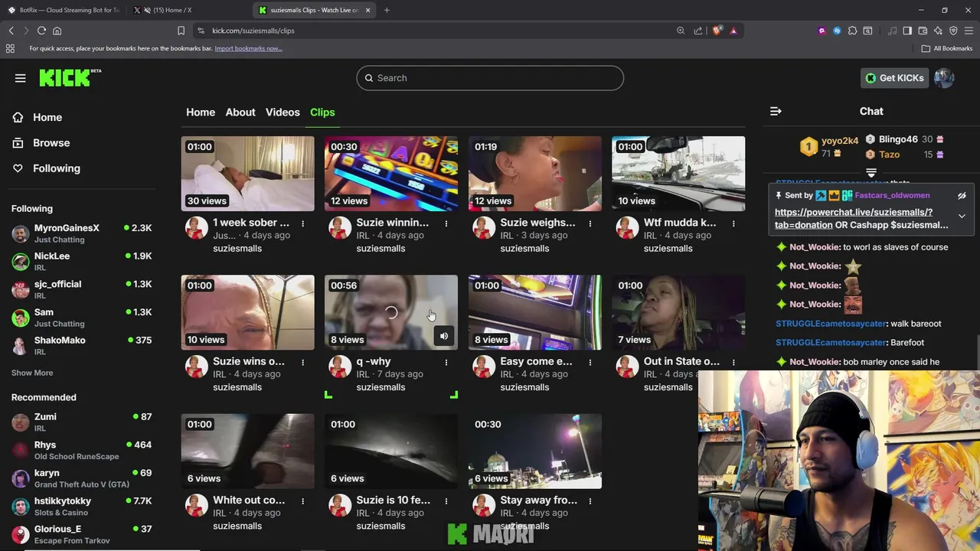This screenshot has height=551, width=980.
Task: Switch to the (15) Home / X browser tab
Action: (x=188, y=10)
